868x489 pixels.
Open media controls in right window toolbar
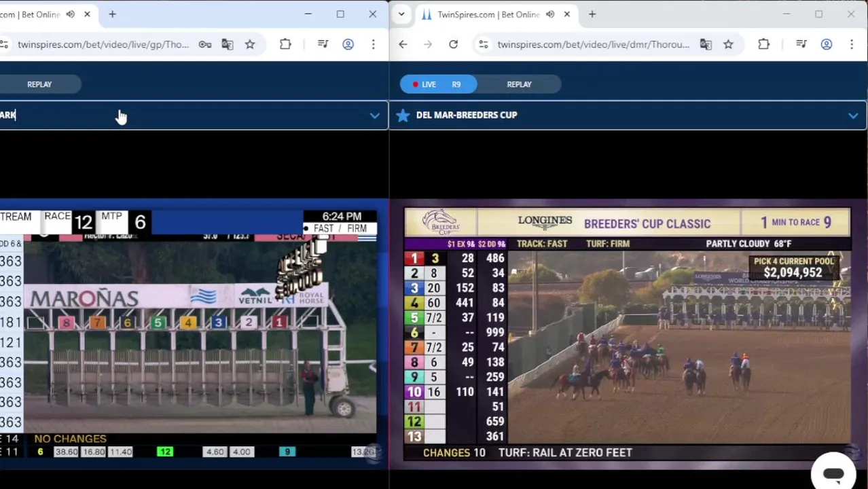coord(801,45)
